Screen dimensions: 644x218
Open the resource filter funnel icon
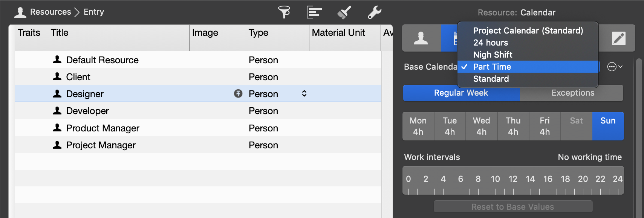click(285, 12)
